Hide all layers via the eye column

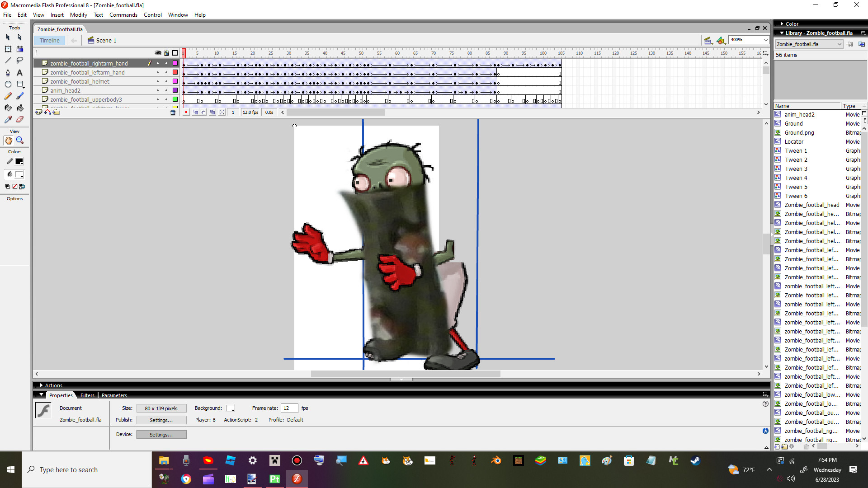158,53
